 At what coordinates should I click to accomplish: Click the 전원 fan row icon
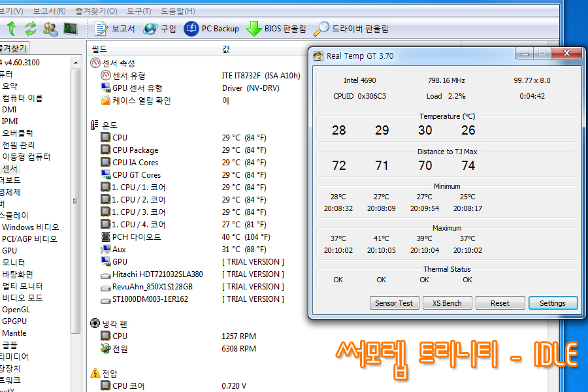(x=106, y=348)
